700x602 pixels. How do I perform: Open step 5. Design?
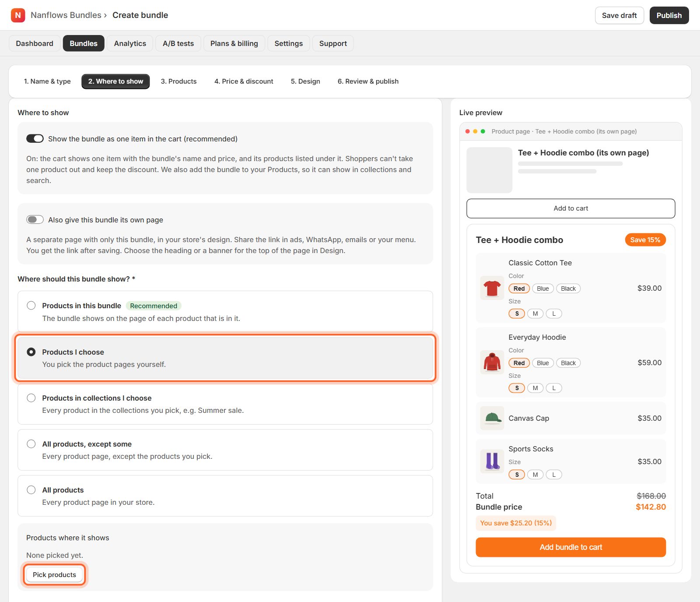(x=305, y=81)
